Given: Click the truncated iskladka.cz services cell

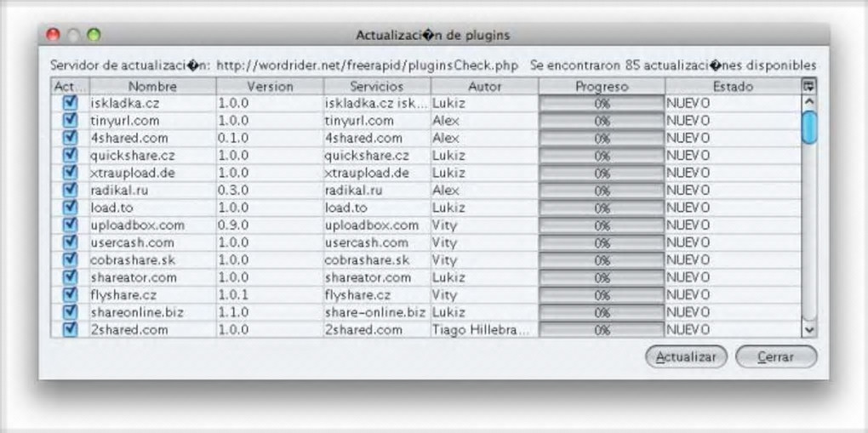Looking at the screenshot, I should point(377,103).
